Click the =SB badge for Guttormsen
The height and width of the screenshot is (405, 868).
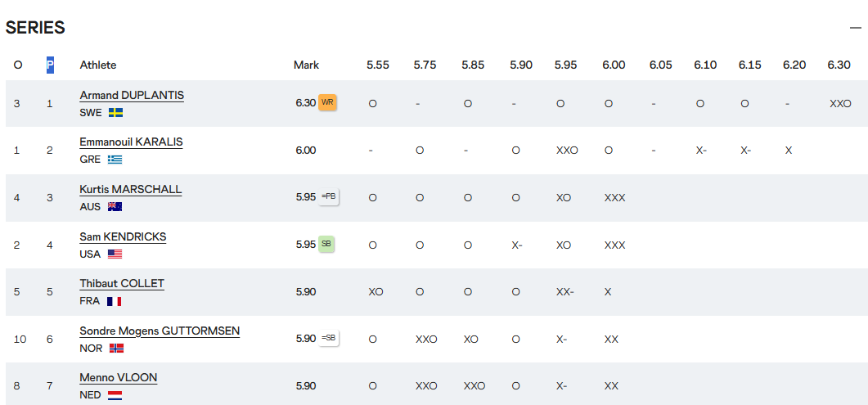329,339
